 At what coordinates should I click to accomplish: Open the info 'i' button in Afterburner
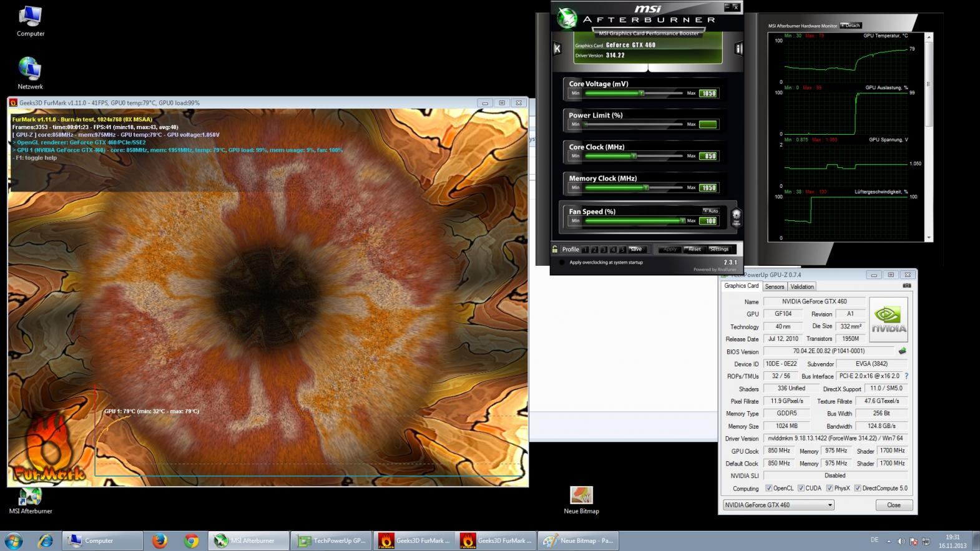[x=738, y=49]
